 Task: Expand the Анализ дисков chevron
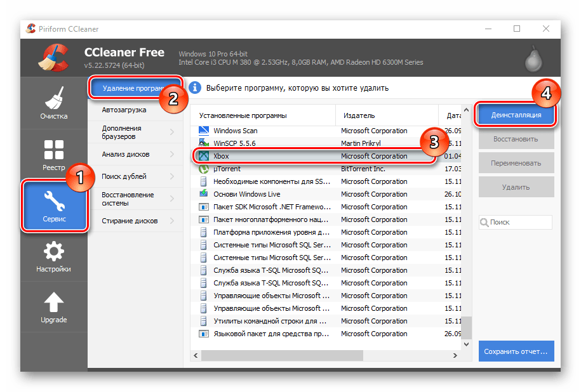(172, 154)
